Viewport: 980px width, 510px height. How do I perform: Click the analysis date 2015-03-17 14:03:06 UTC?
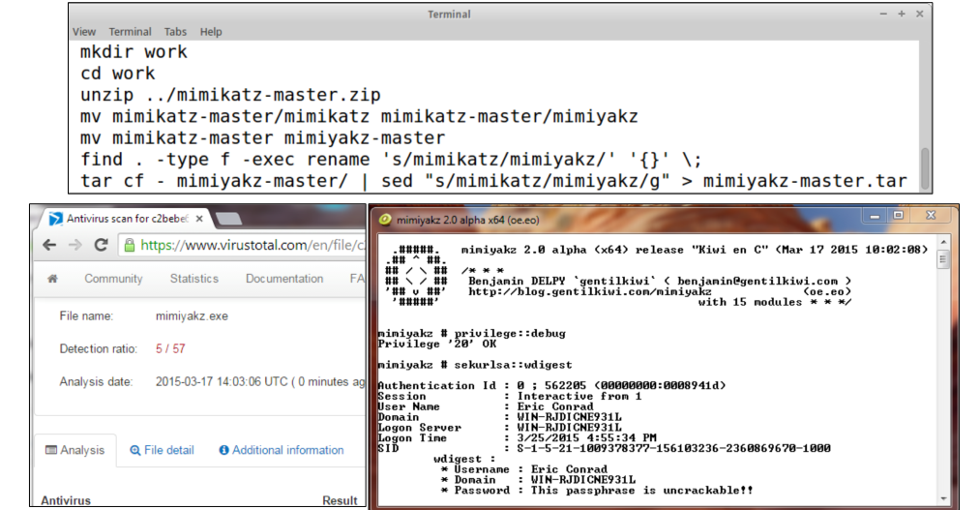click(222, 382)
